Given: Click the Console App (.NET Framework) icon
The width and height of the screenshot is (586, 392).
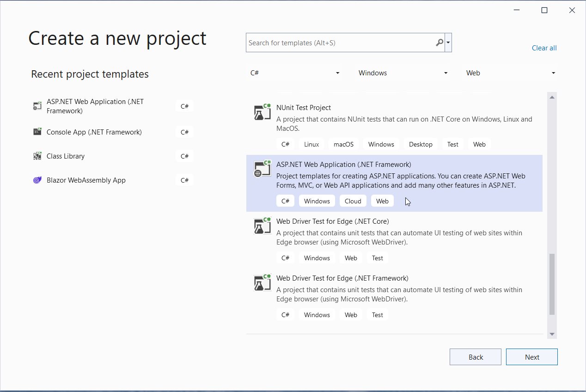Looking at the screenshot, I should [x=37, y=132].
